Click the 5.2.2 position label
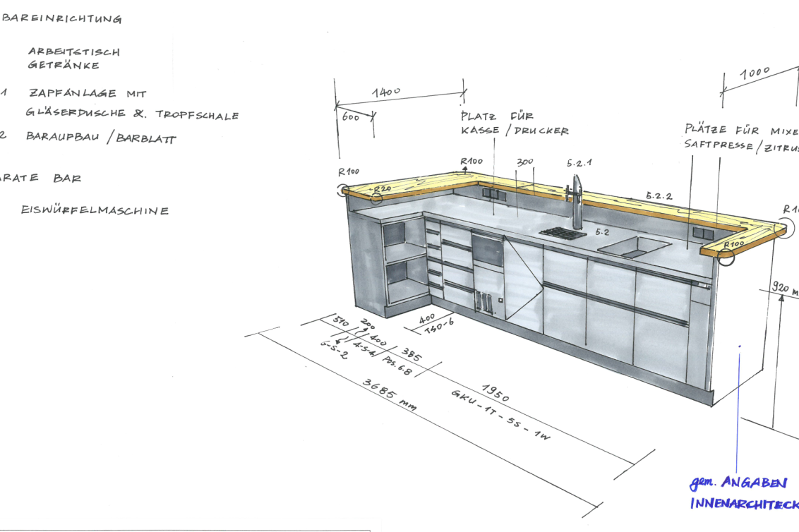The height and width of the screenshot is (532, 799). pos(659,195)
